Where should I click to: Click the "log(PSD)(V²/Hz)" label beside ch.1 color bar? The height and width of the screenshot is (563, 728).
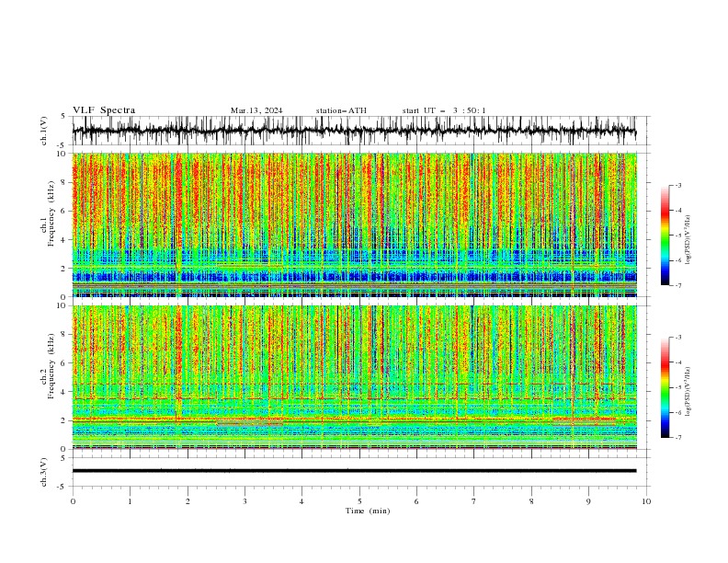pyautogui.click(x=688, y=240)
